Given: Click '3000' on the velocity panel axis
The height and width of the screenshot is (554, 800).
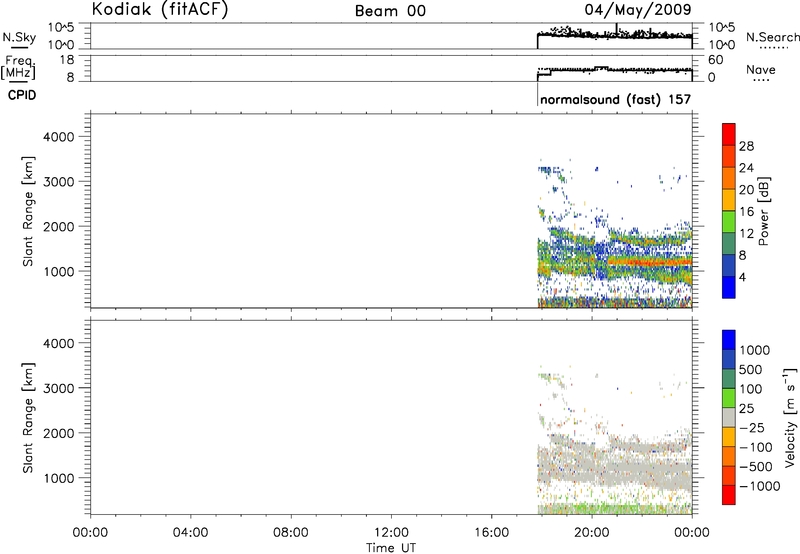Looking at the screenshot, I should [58, 388].
